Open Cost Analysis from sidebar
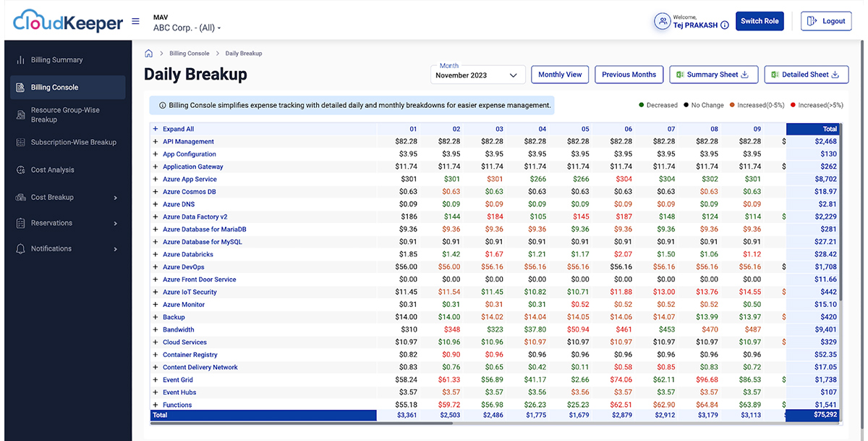Screen dimensions: 868x441 52,170
